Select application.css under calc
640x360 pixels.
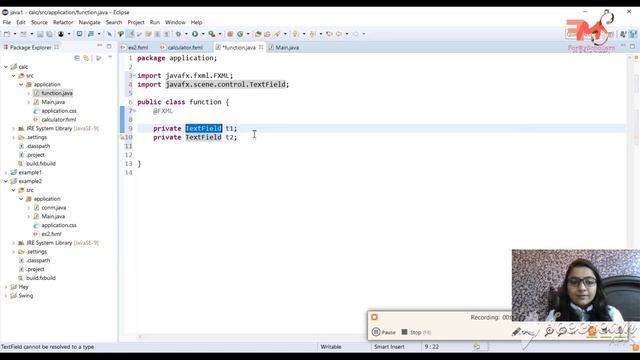(x=59, y=111)
